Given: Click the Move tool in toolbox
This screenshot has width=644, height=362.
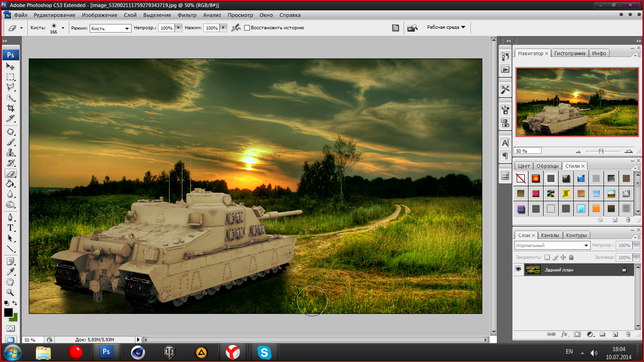Looking at the screenshot, I should [x=10, y=67].
